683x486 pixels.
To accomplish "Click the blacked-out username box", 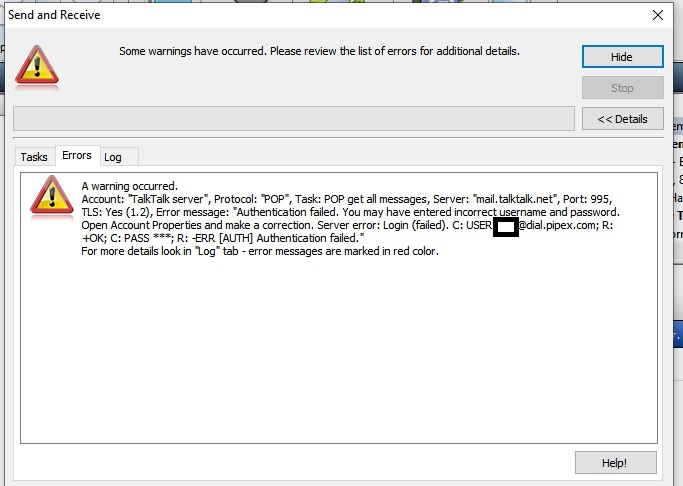I will (x=506, y=226).
